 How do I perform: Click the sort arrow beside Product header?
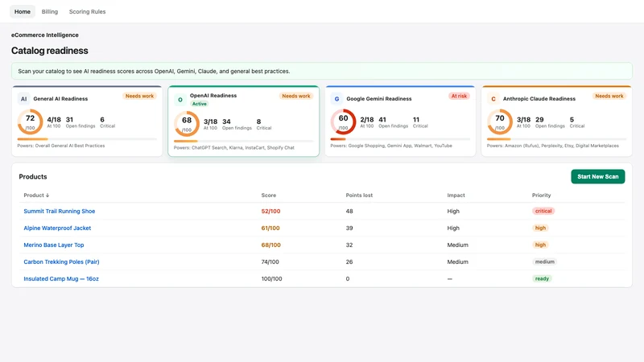click(x=47, y=195)
